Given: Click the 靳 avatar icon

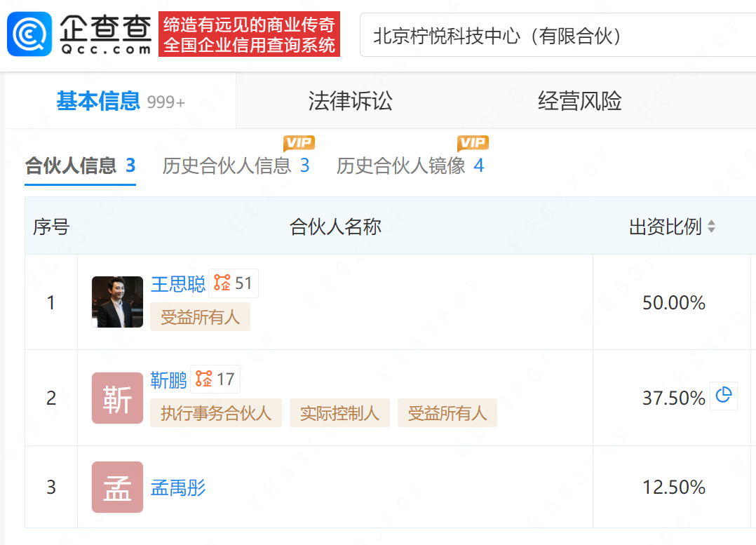Looking at the screenshot, I should point(117,398).
